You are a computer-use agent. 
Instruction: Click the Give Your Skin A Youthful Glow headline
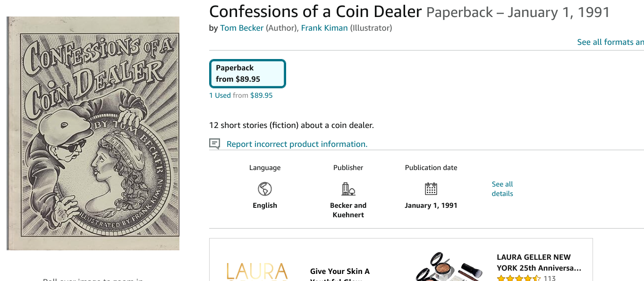[339, 272]
